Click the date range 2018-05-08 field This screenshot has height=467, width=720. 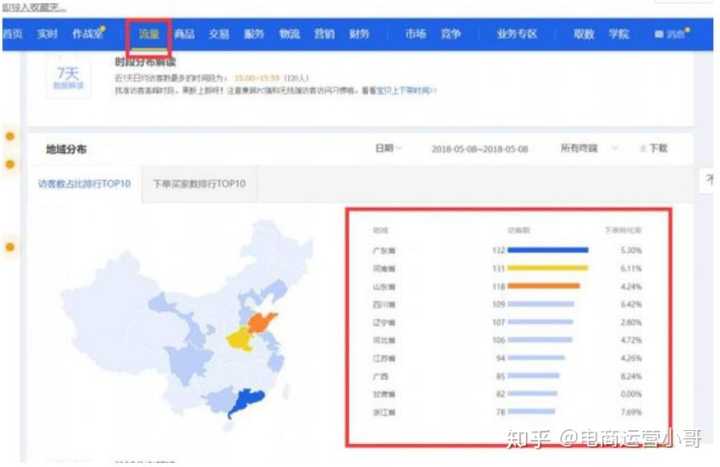click(x=480, y=149)
